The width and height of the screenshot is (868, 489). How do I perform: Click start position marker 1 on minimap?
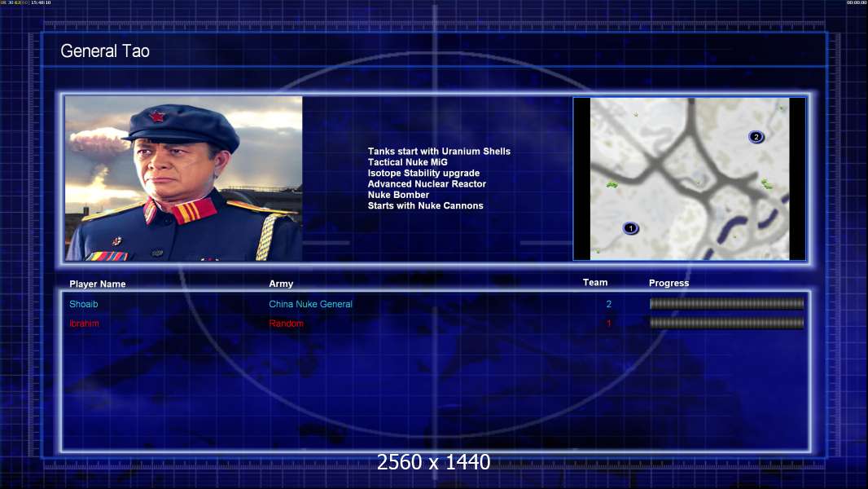click(x=630, y=228)
